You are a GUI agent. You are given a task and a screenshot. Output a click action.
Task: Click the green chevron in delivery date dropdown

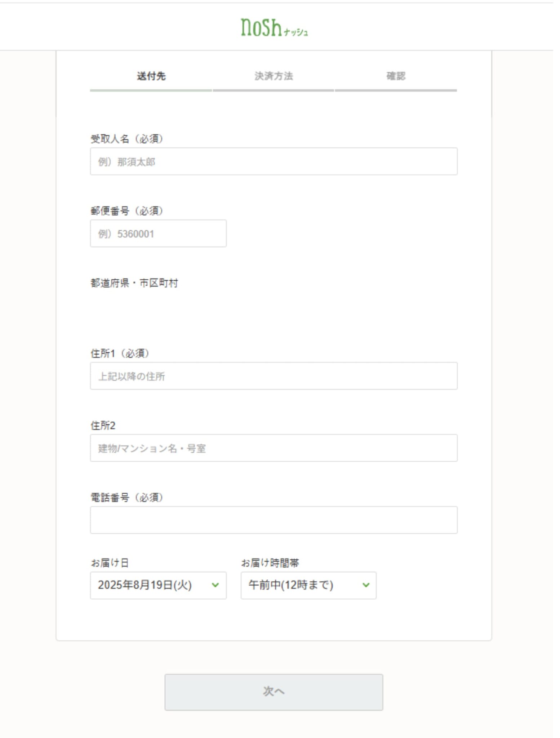pyautogui.click(x=215, y=585)
